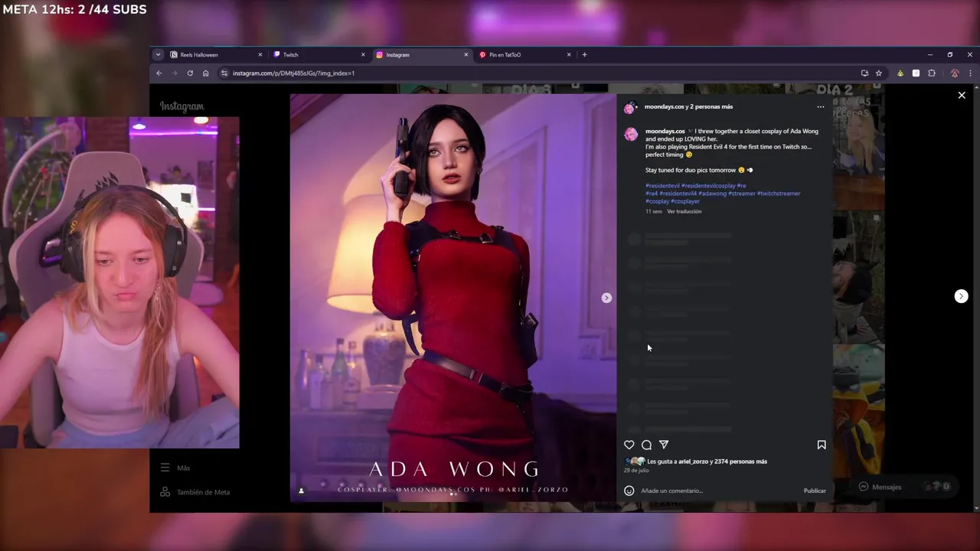This screenshot has height=551, width=980.
Task: Click the 11 sem timestamp
Action: pyautogui.click(x=653, y=211)
